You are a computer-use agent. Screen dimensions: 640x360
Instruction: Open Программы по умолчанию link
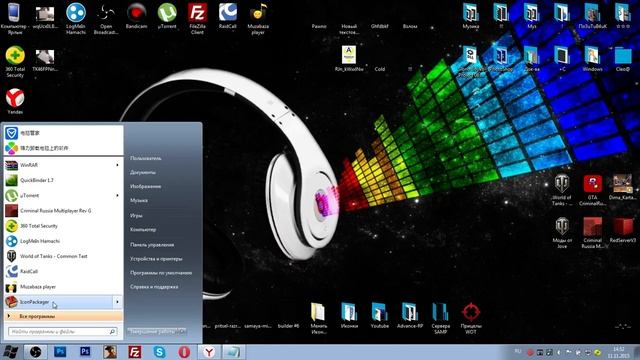(x=161, y=273)
